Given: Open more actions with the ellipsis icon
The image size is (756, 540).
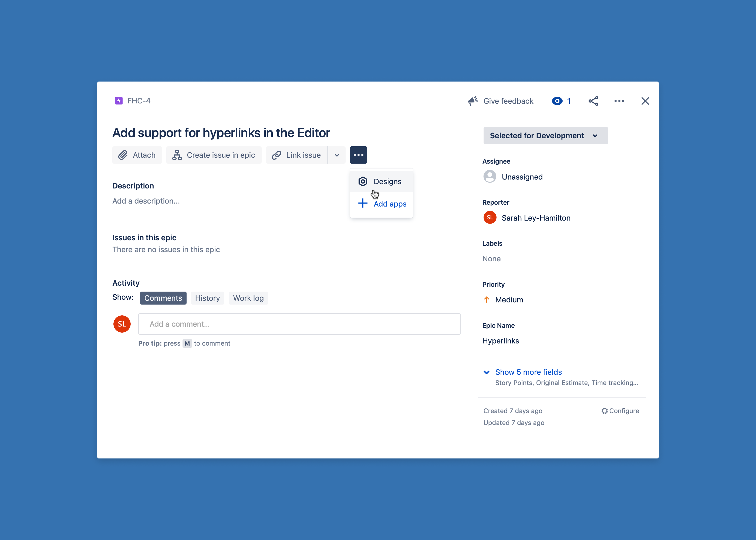Looking at the screenshot, I should click(358, 155).
